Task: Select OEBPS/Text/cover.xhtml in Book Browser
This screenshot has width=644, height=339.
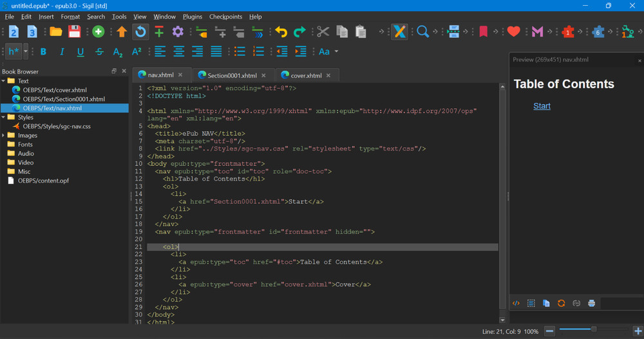Action: tap(55, 90)
